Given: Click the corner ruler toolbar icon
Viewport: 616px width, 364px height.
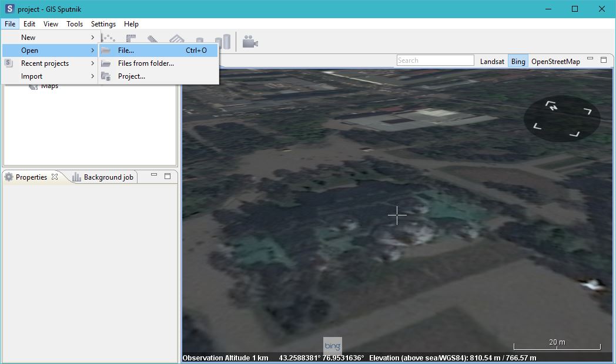Looking at the screenshot, I should pos(131,38).
